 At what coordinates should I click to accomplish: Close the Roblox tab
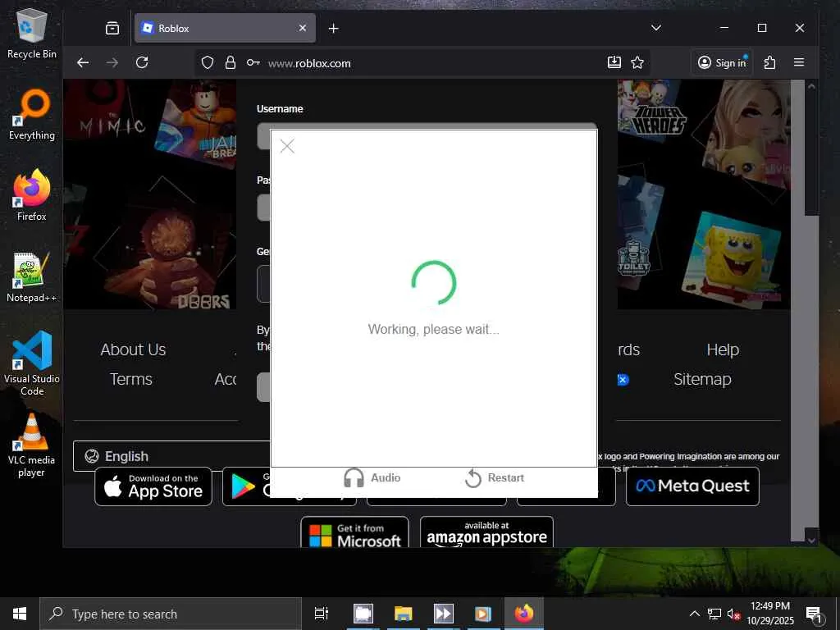coord(303,28)
